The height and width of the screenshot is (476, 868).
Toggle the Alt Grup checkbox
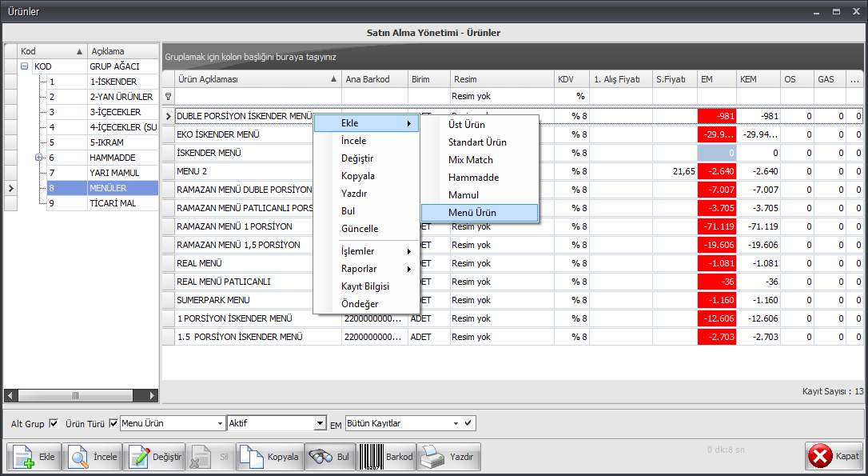click(54, 423)
